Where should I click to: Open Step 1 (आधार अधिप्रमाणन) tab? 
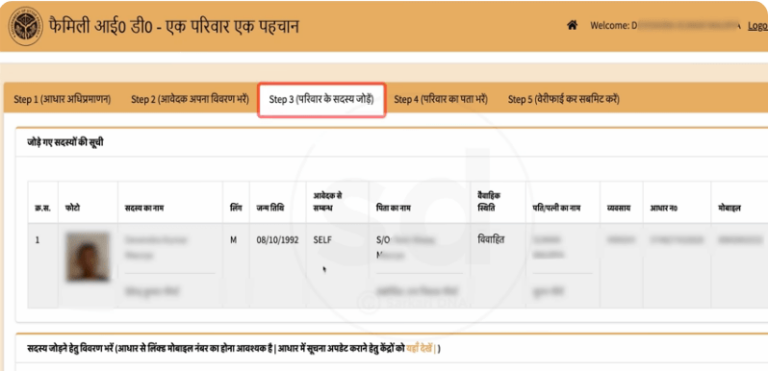pyautogui.click(x=62, y=99)
